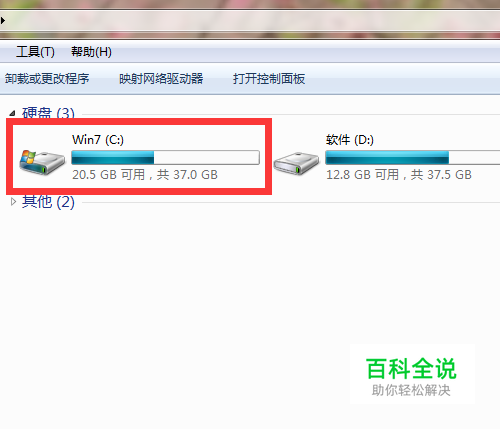Click the 硬盘 (3) group header text

48,113
